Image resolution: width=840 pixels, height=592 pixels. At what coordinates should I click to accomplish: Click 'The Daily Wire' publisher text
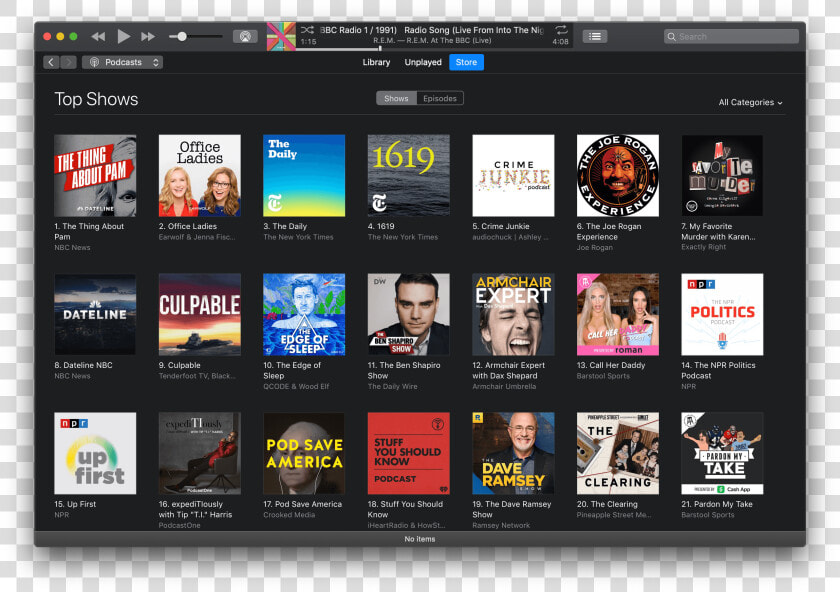point(392,386)
